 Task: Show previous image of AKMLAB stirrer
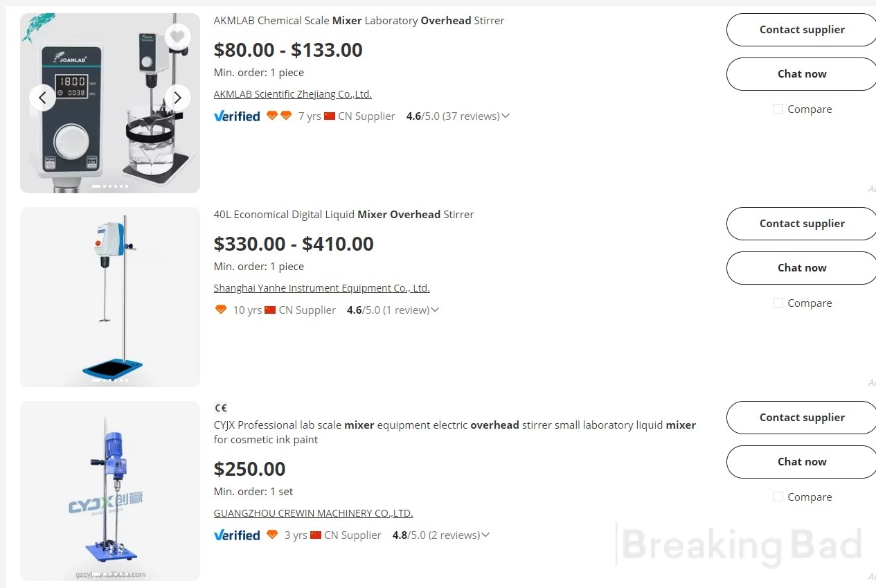click(42, 98)
